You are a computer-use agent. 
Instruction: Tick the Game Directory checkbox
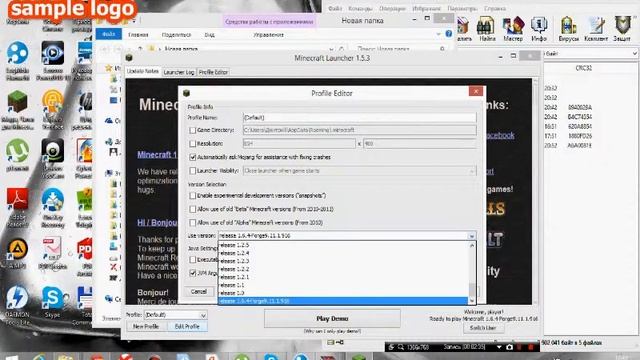click(x=193, y=130)
